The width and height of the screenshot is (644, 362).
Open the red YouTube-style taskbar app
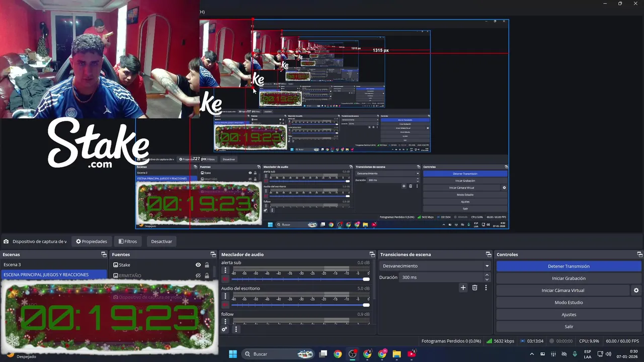click(412, 354)
